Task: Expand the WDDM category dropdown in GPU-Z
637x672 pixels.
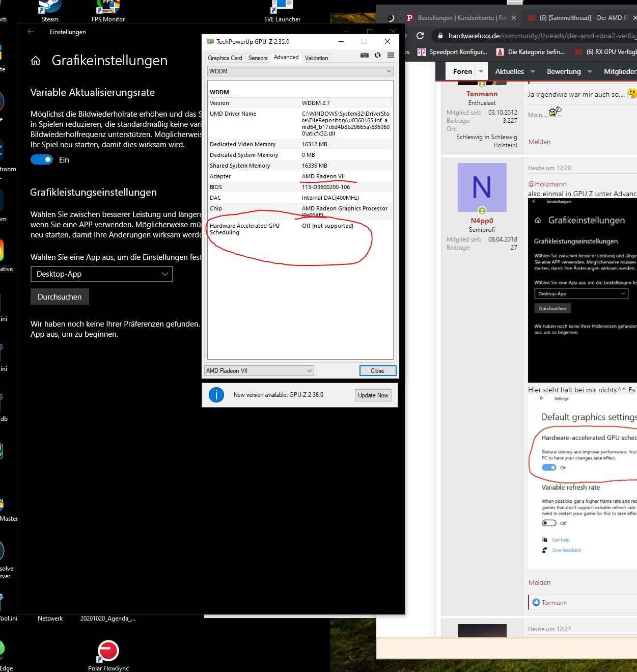Action: point(300,71)
